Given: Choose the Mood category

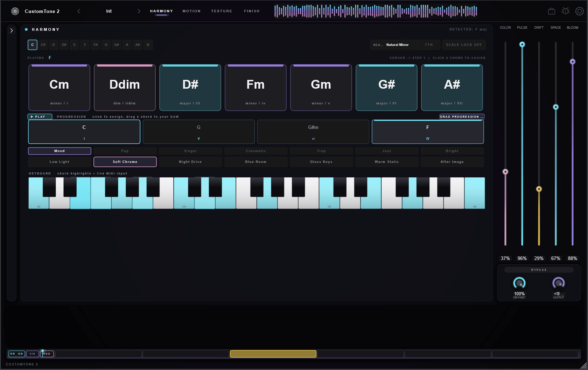Looking at the screenshot, I should [x=59, y=151].
